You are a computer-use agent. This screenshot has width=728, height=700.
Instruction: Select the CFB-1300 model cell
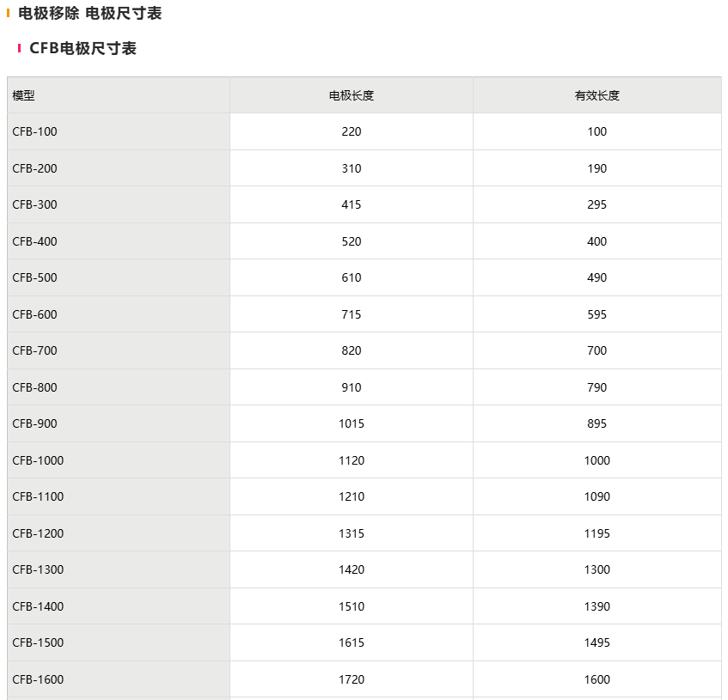(x=38, y=569)
